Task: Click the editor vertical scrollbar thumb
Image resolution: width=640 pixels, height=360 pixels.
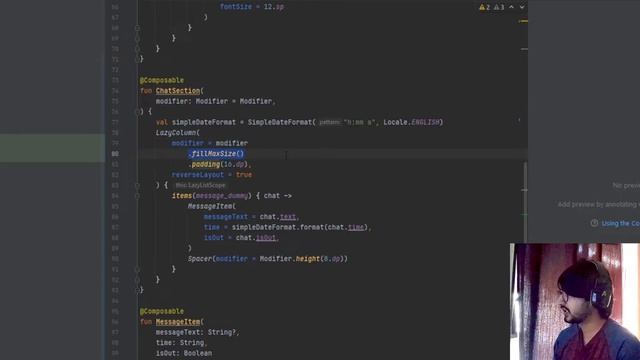Action: (525, 203)
